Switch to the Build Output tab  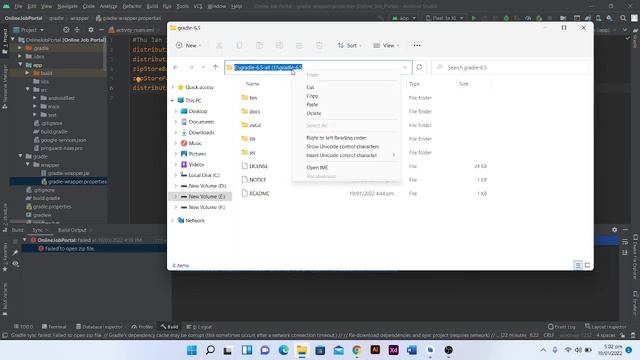coord(72,230)
